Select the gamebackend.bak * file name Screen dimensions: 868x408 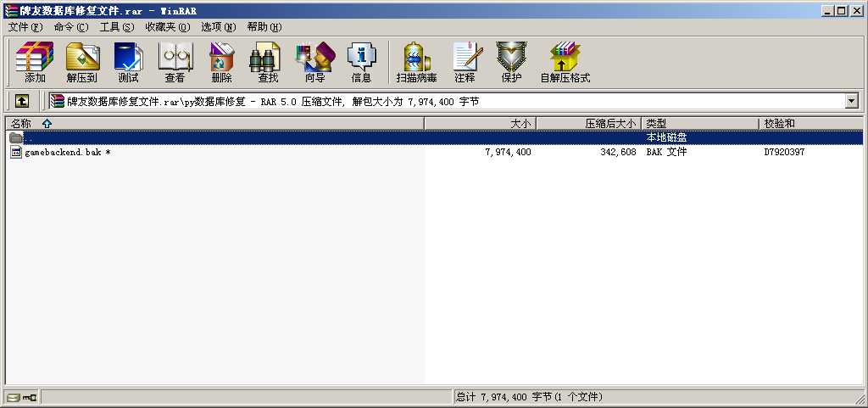pyautogui.click(x=67, y=152)
